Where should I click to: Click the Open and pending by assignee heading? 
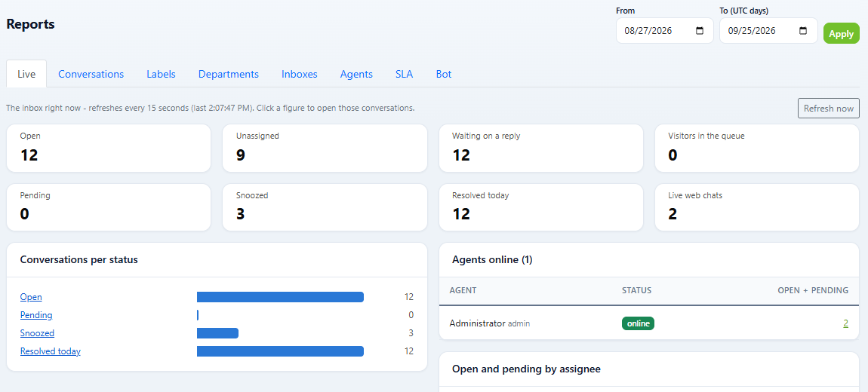point(526,369)
